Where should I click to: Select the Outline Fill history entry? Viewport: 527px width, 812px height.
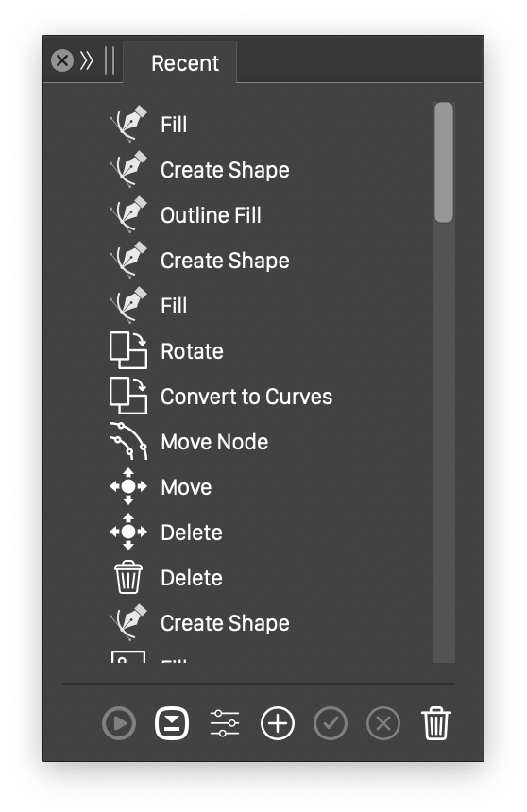(211, 215)
